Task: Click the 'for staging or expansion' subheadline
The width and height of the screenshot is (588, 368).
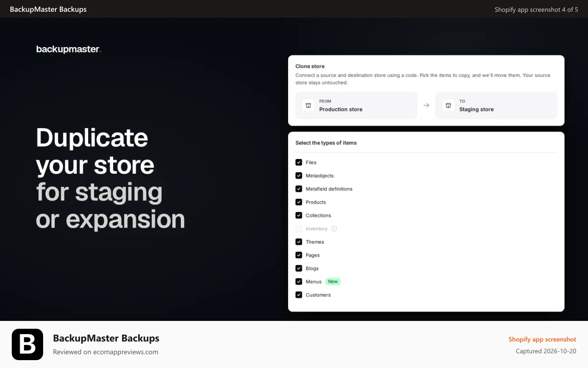Action: pyautogui.click(x=110, y=206)
